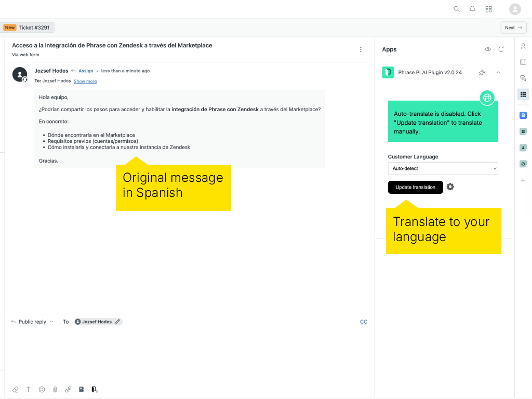Insert an emoji in the reply composer
The image size is (532, 399).
(42, 389)
